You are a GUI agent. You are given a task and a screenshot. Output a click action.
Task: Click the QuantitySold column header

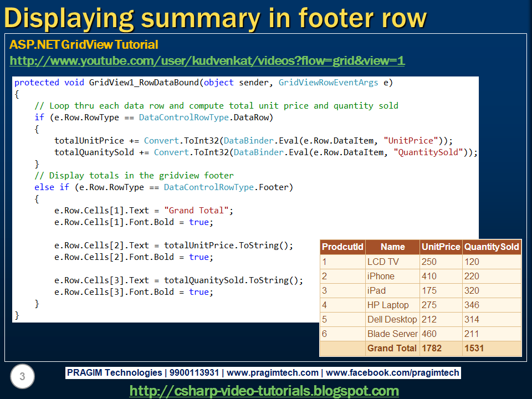point(491,247)
